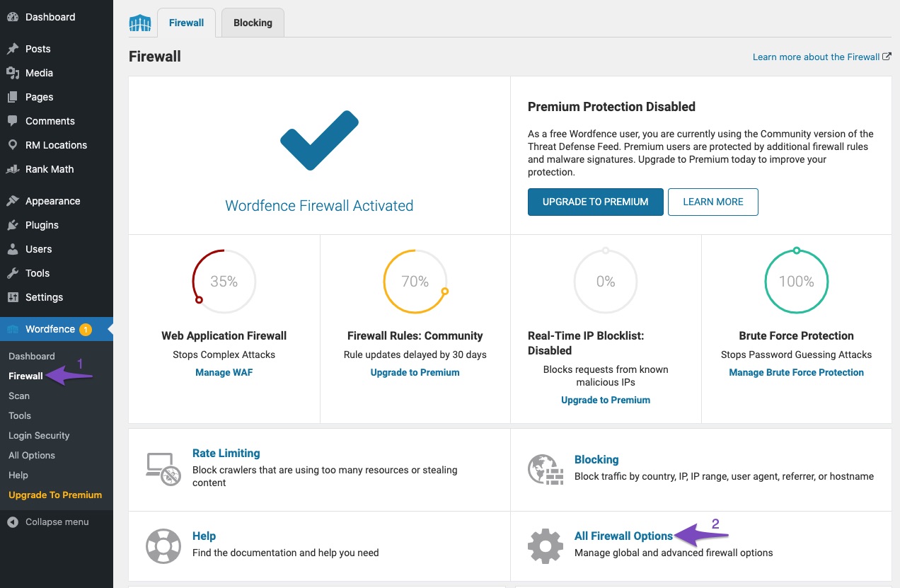The image size is (900, 588).
Task: Open Login Security submenu item
Action: [39, 435]
